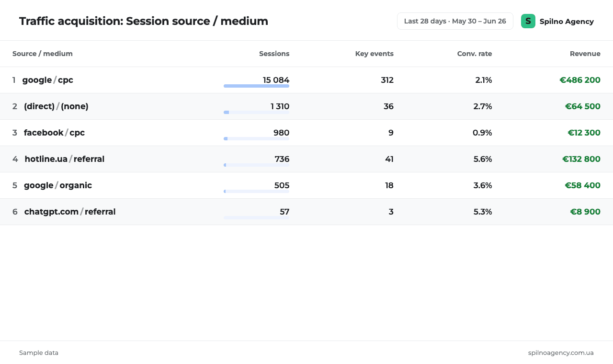Click the 5.6% conversion rate cell
Image resolution: width=613 pixels, height=364 pixels.
pyautogui.click(x=483, y=159)
